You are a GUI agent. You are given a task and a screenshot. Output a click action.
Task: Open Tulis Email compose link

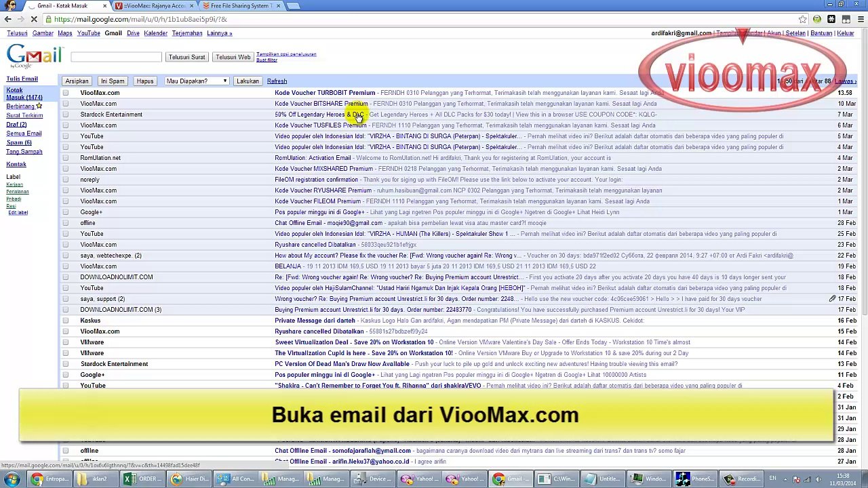point(22,79)
